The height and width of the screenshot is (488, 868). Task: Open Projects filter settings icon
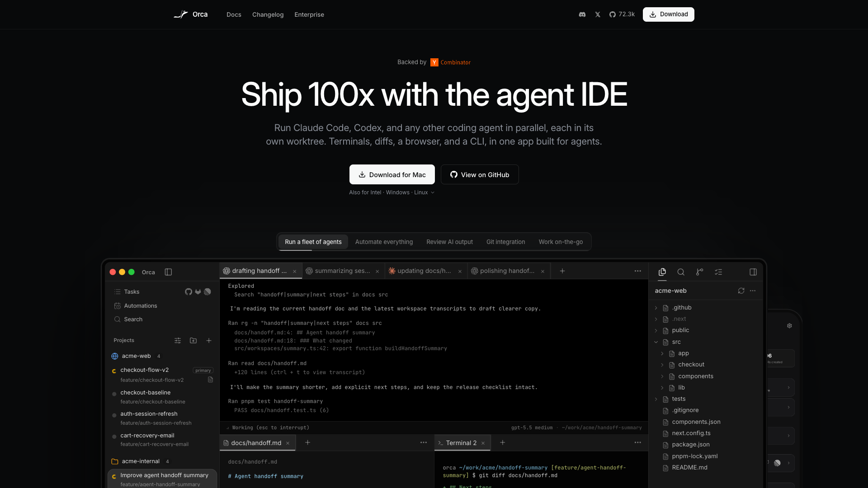point(178,341)
